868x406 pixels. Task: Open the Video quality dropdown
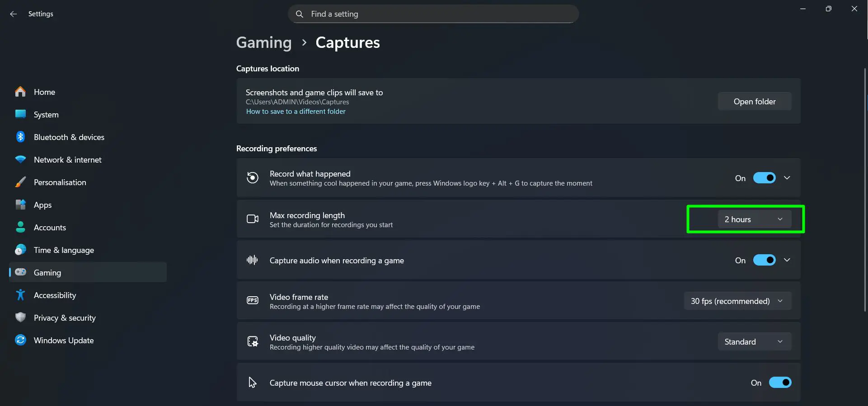tap(754, 341)
